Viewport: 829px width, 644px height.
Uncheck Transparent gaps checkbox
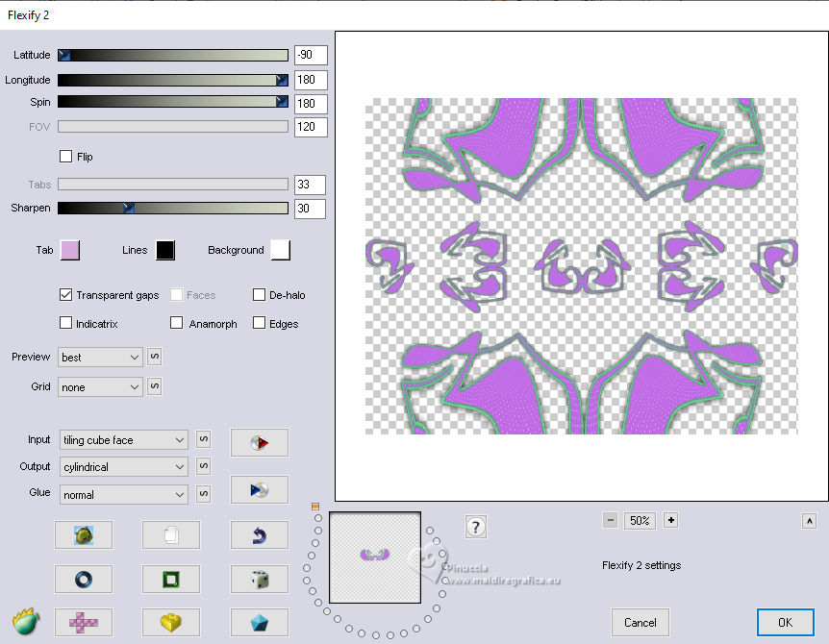[x=65, y=295]
